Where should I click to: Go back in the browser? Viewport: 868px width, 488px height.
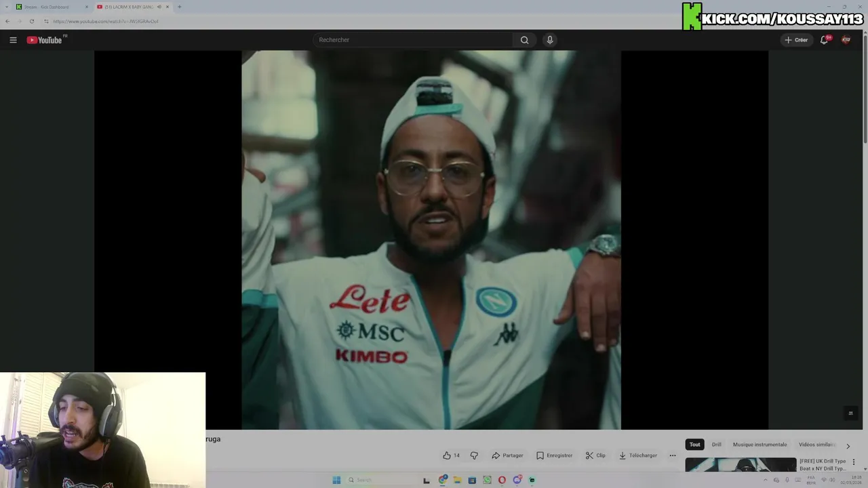pos(7,21)
